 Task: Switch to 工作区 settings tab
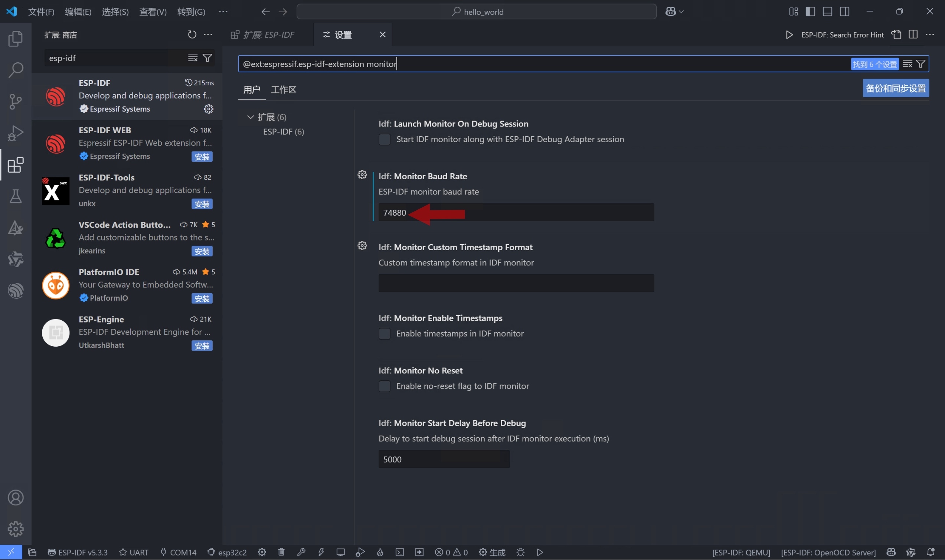[x=284, y=90]
